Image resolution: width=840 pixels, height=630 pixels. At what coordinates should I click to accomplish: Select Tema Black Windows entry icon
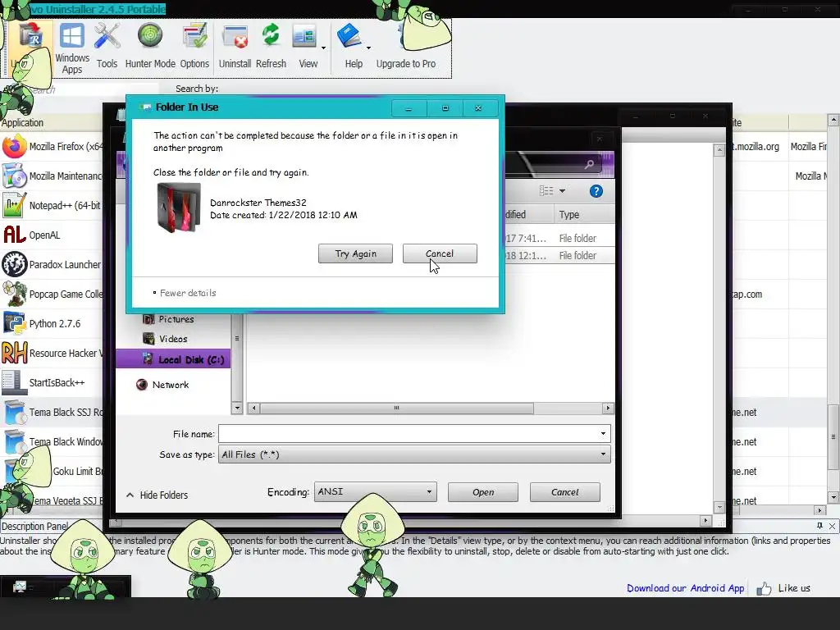(x=15, y=441)
